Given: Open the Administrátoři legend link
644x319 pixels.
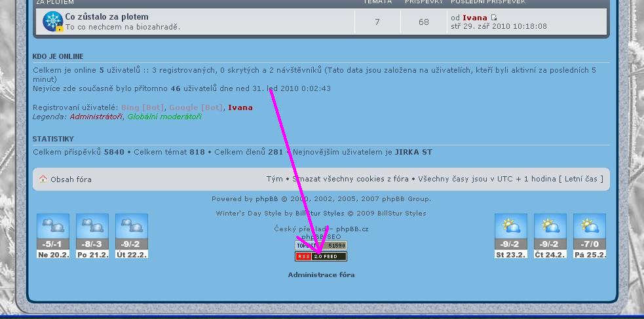Looking at the screenshot, I should click(x=96, y=117).
